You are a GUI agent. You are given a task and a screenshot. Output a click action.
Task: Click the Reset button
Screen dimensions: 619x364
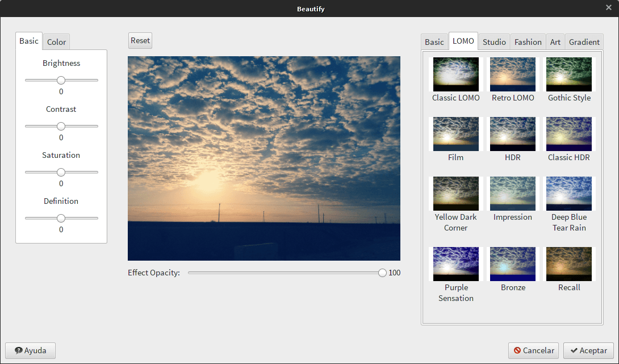[x=140, y=40]
